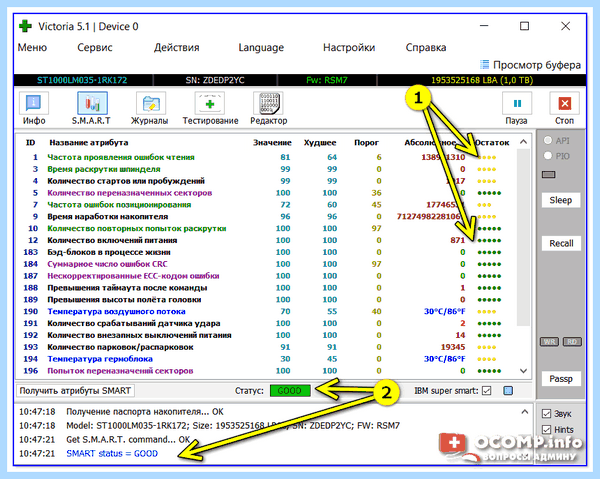Open the Редактор editor icon
The image size is (600, 479).
(269, 104)
